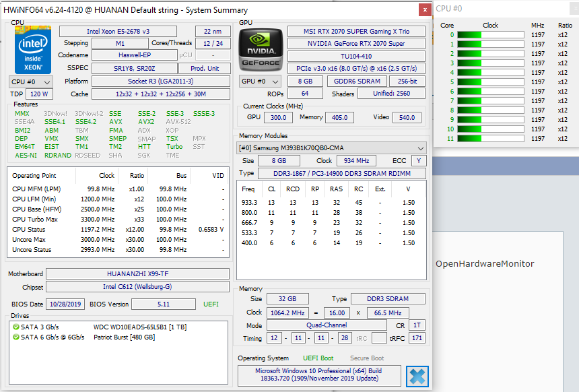Click the cache 12x32 + 12x32 field
The image size is (579, 392).
pyautogui.click(x=161, y=94)
